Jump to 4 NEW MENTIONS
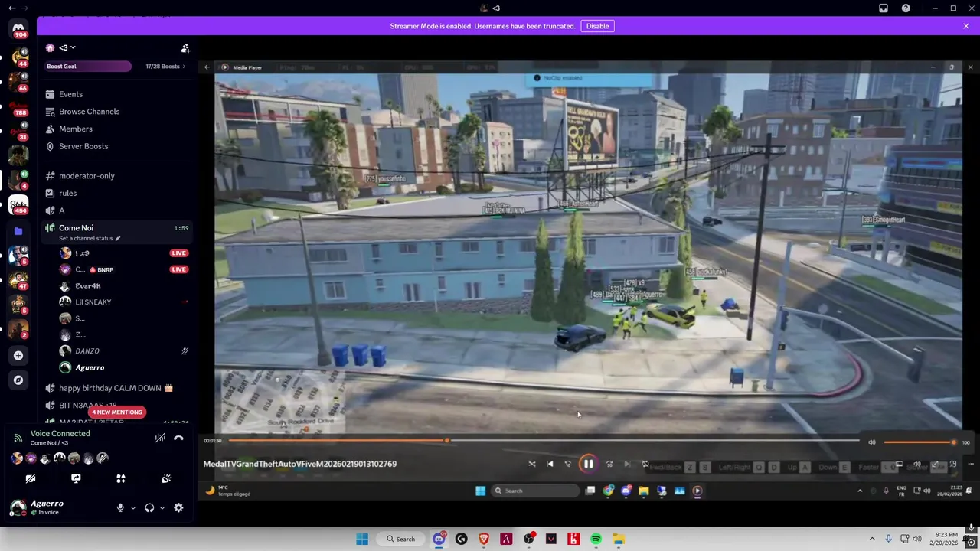The image size is (980, 551). pyautogui.click(x=116, y=412)
